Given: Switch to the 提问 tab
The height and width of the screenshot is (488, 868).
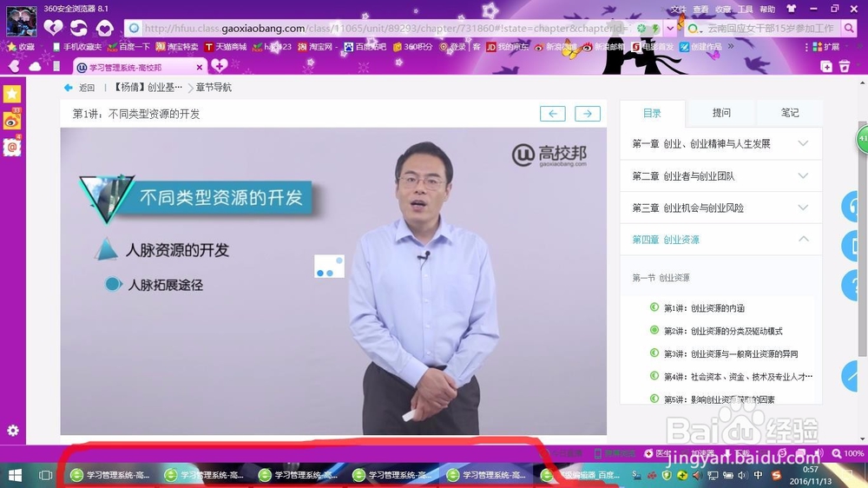Looking at the screenshot, I should pos(721,113).
